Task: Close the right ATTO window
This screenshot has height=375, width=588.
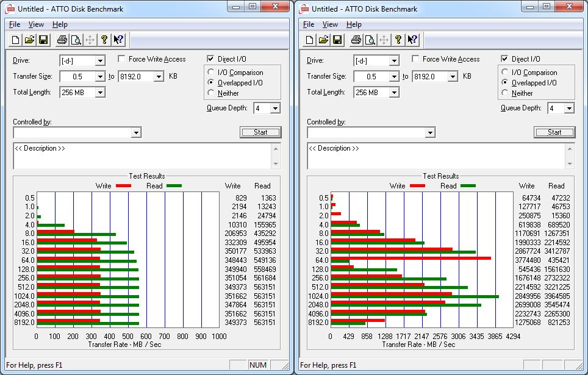Action: [x=570, y=6]
